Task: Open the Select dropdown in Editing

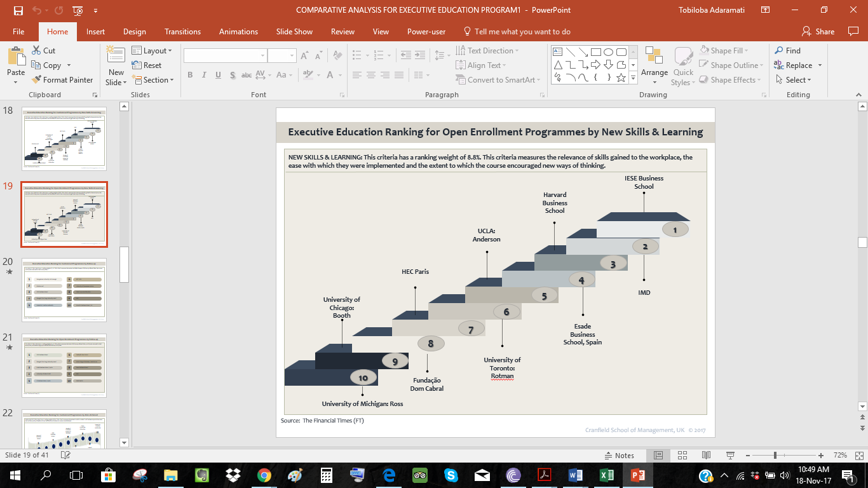Action: pos(792,80)
